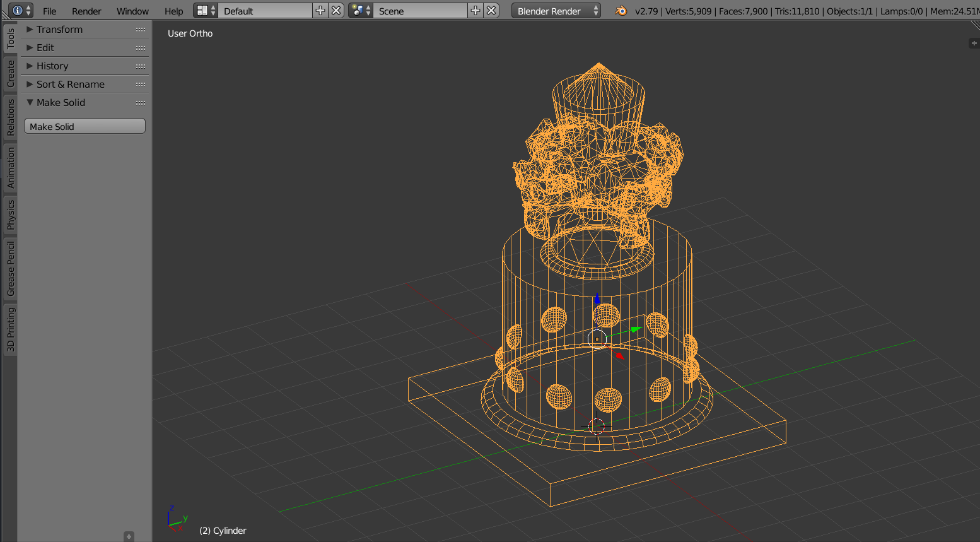Open the Help menu
Screen dimensions: 980x542
coord(173,11)
